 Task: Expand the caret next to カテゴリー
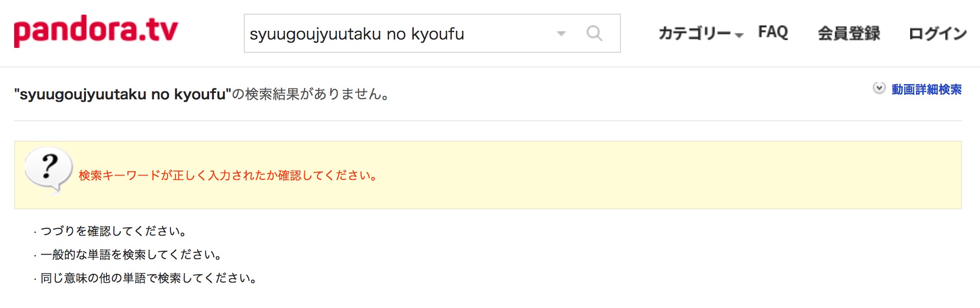click(739, 35)
